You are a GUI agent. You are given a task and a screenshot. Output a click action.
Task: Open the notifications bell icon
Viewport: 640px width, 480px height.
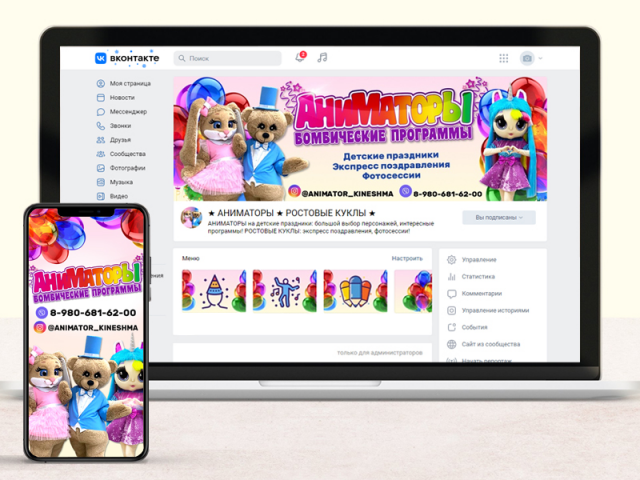[300, 58]
